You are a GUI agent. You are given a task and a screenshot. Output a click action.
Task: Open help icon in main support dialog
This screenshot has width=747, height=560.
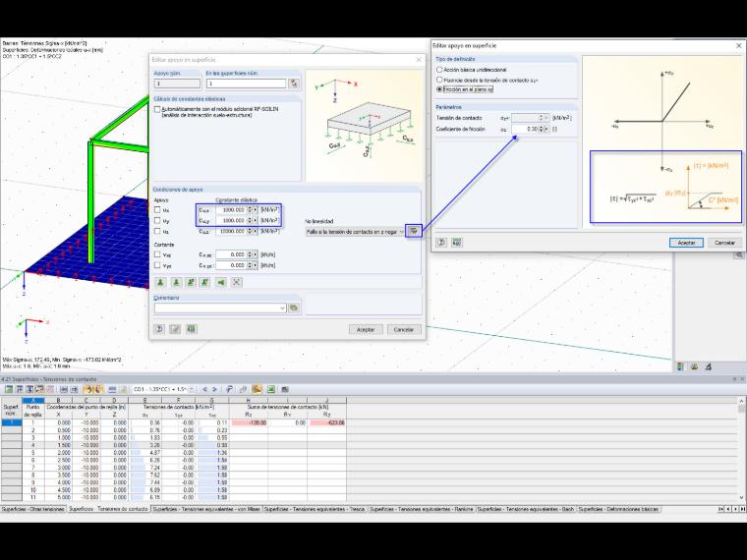[159, 329]
